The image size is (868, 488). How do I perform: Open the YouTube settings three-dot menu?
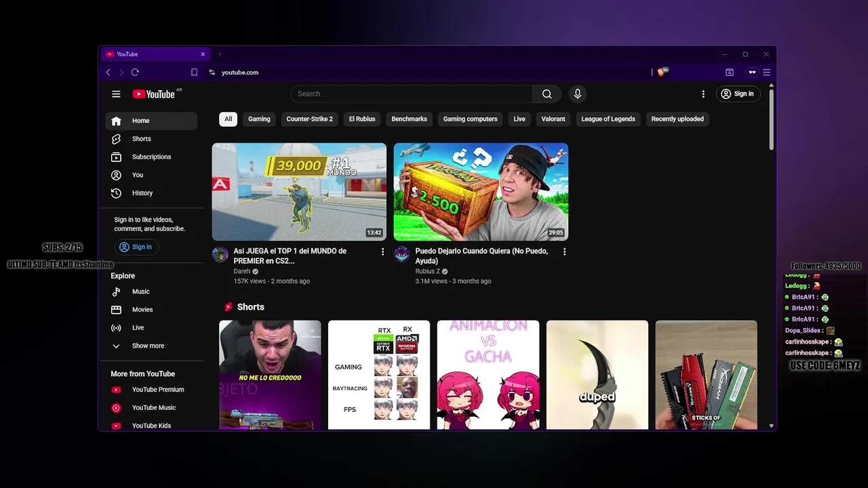click(x=703, y=94)
